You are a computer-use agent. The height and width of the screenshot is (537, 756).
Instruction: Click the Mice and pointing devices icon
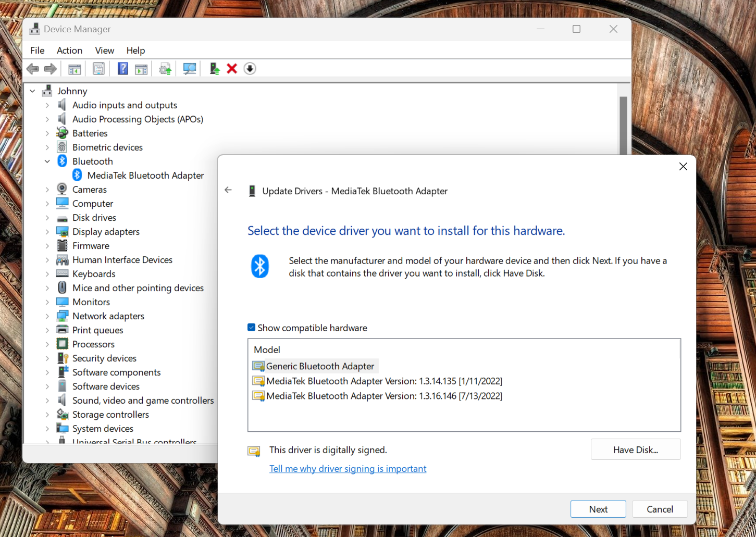pos(62,288)
